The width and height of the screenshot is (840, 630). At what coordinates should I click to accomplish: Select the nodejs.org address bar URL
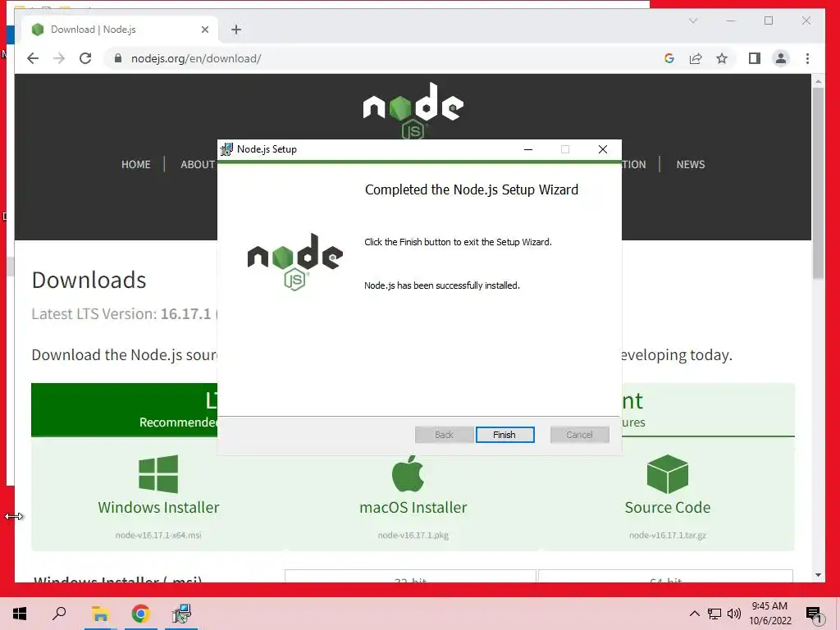click(x=196, y=58)
